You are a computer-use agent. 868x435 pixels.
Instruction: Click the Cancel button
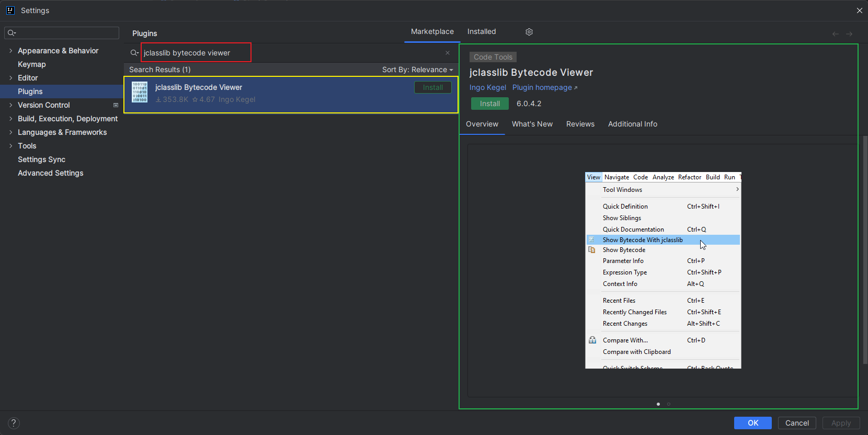tap(797, 423)
